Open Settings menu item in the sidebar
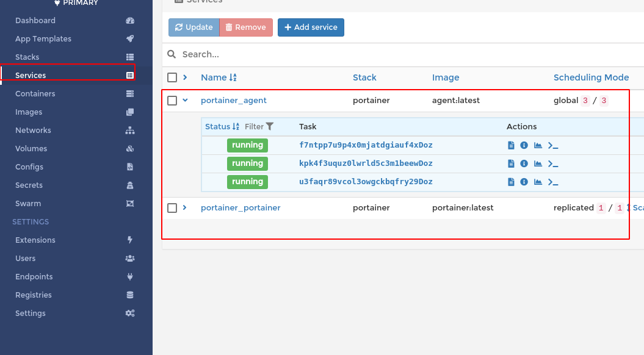This screenshot has width=644, height=355. 31,313
